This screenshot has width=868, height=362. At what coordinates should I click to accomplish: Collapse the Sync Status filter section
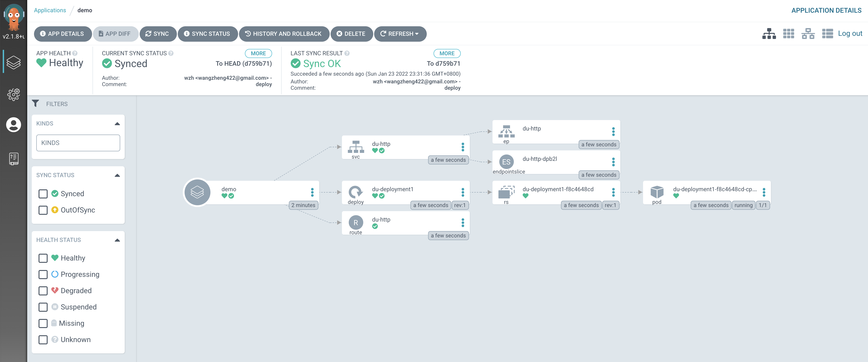click(117, 175)
